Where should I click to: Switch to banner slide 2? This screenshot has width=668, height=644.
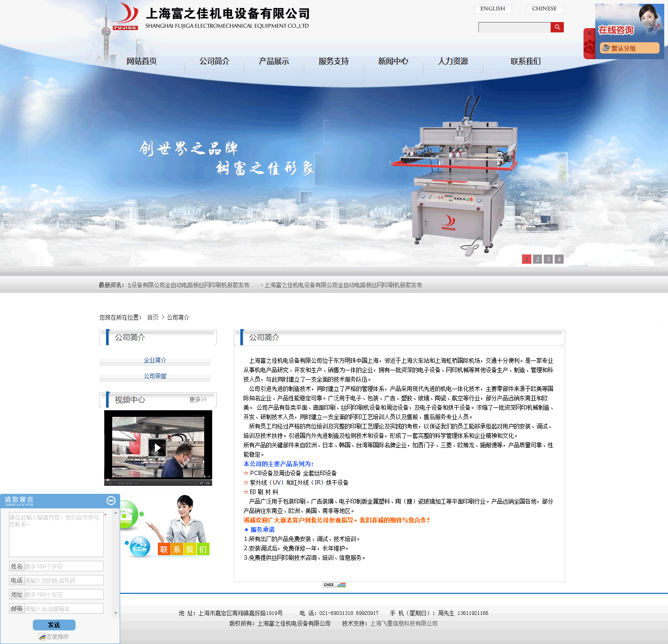[x=537, y=259]
